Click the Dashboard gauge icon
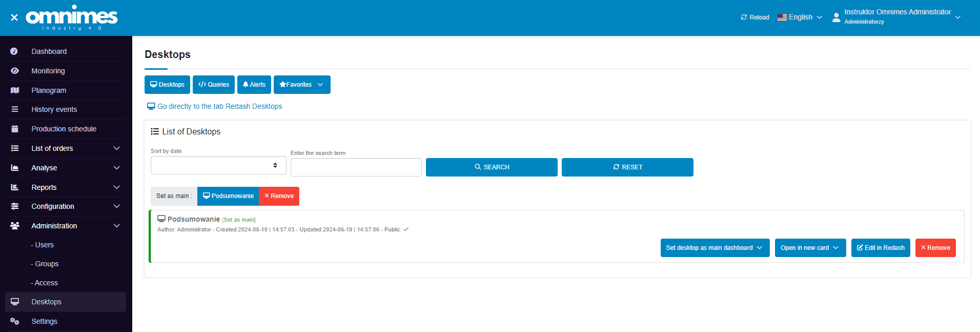This screenshot has width=980, height=332. pos(14,51)
